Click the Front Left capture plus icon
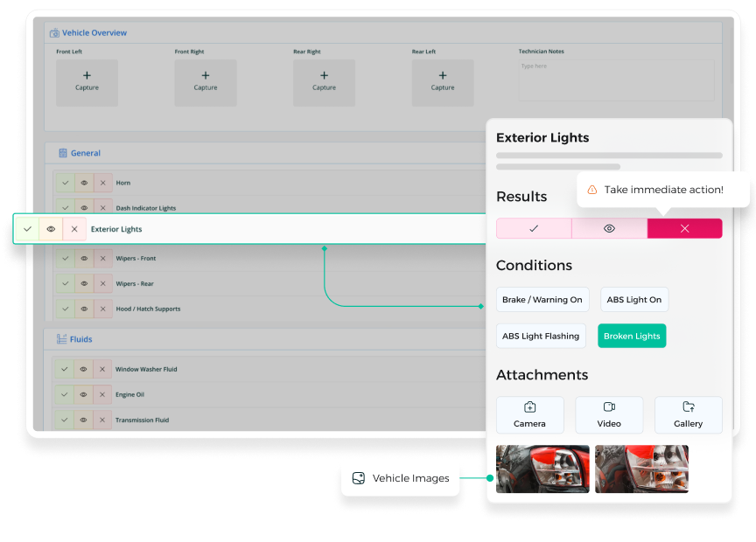Viewport: 756px width, 542px height. coord(87,76)
